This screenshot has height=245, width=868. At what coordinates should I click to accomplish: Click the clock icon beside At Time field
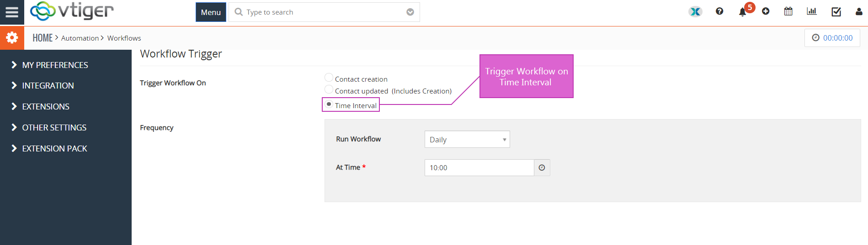click(542, 167)
